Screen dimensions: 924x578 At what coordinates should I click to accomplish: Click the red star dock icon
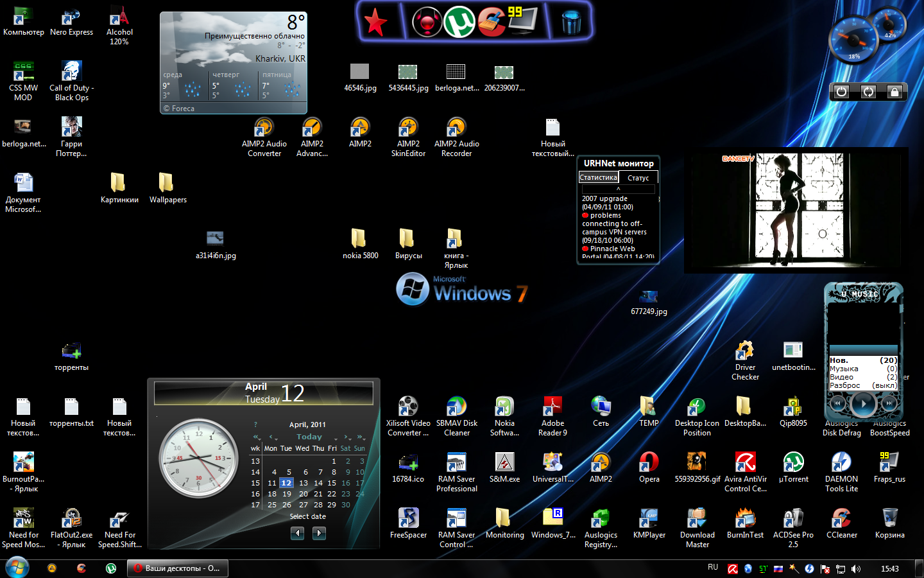(375, 22)
